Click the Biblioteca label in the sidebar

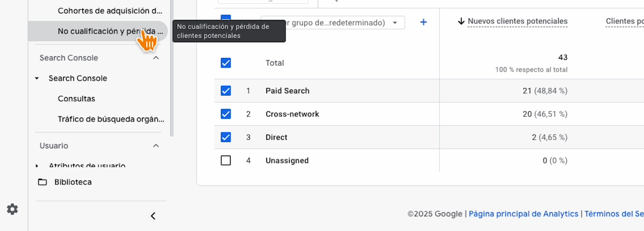(73, 182)
